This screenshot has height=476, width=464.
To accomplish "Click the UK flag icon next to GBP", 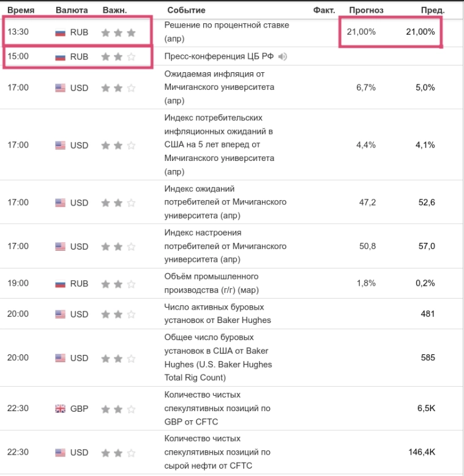I will coord(60,409).
